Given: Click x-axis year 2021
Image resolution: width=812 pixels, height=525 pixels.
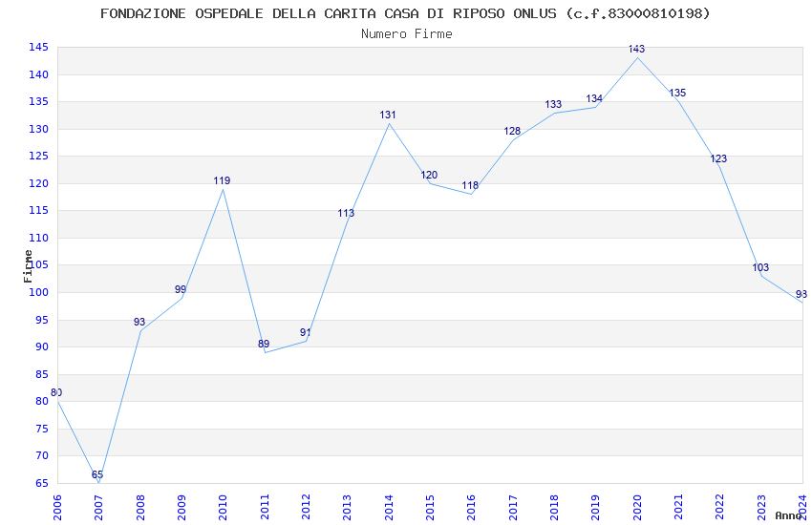Looking at the screenshot, I should coord(678,507).
